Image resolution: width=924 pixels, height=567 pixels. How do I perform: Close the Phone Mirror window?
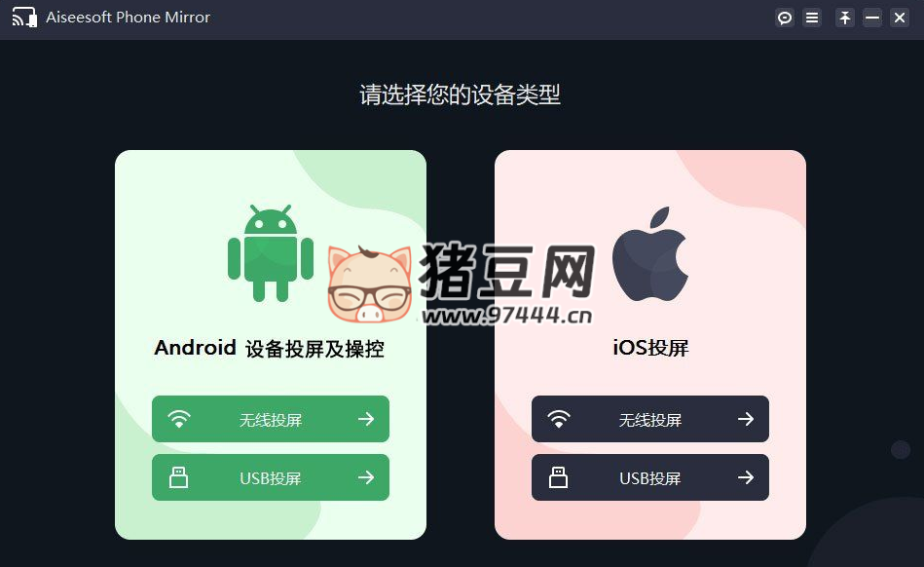[x=900, y=18]
